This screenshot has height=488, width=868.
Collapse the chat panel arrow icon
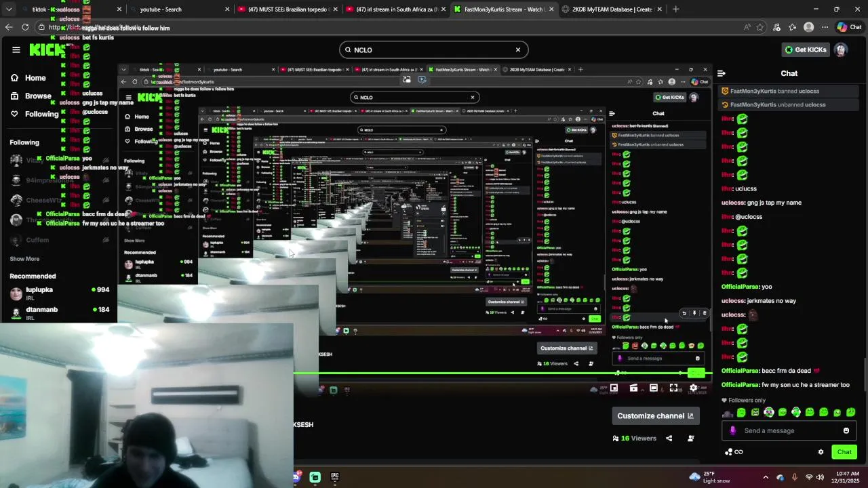click(x=722, y=73)
